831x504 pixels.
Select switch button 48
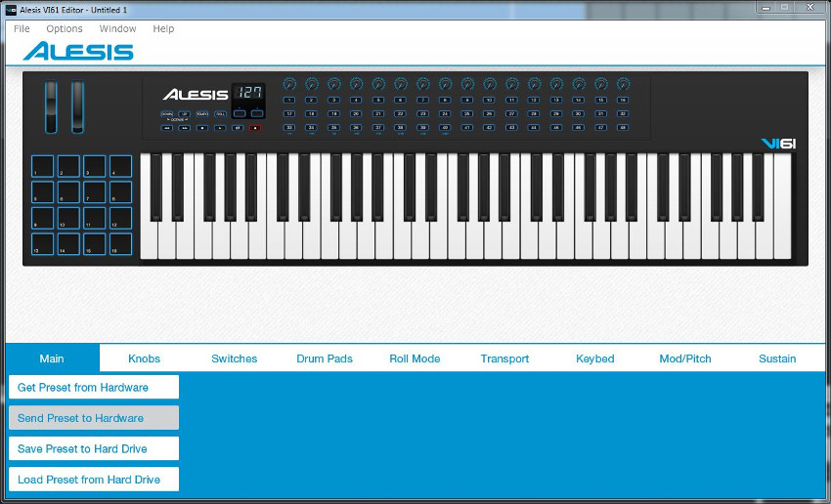click(x=624, y=128)
